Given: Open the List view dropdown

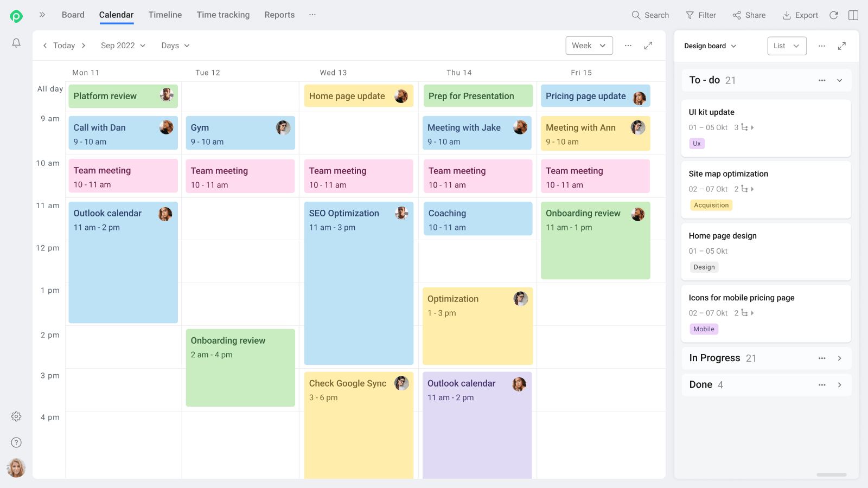Looking at the screenshot, I should (x=786, y=46).
